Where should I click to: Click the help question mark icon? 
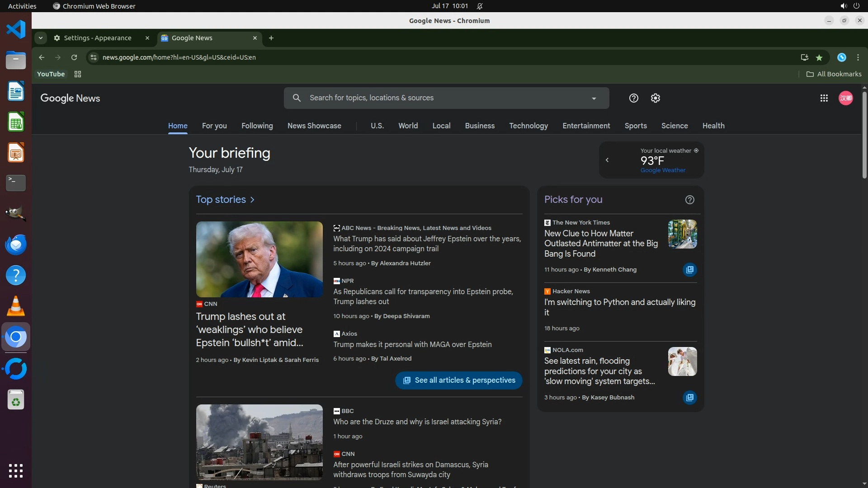[x=633, y=98]
